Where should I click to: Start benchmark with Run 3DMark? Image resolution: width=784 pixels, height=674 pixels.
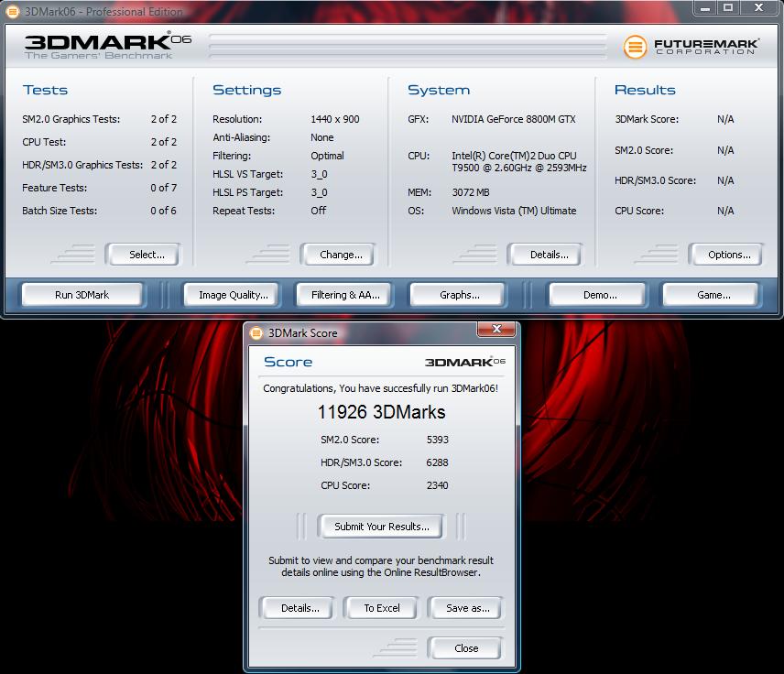(x=82, y=295)
